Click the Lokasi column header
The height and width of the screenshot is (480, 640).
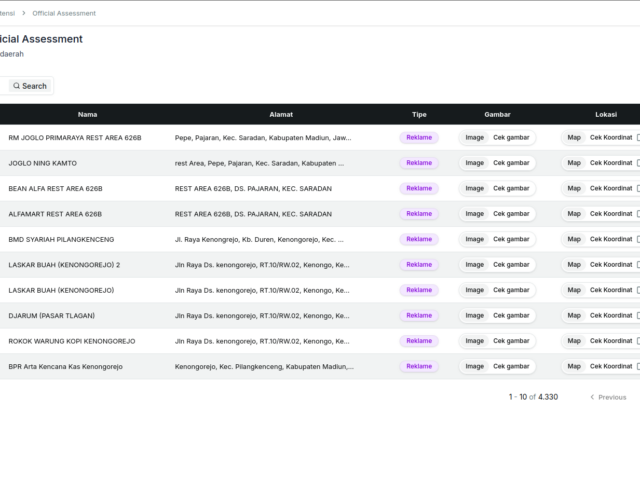(x=606, y=115)
